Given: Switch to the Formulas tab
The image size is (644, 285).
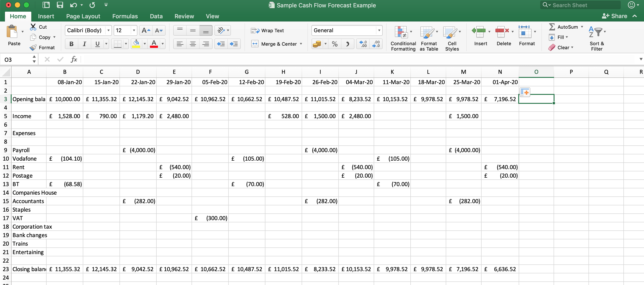Looking at the screenshot, I should click(125, 16).
